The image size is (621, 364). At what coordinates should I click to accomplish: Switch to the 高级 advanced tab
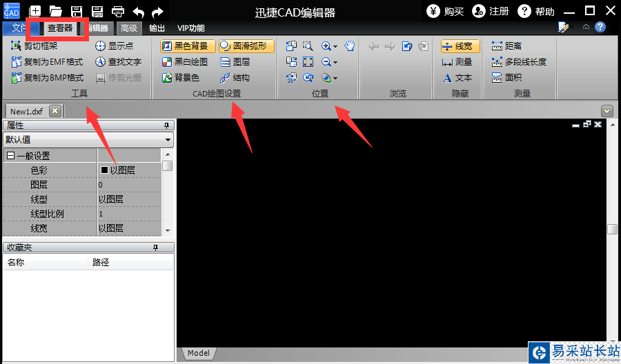click(129, 28)
